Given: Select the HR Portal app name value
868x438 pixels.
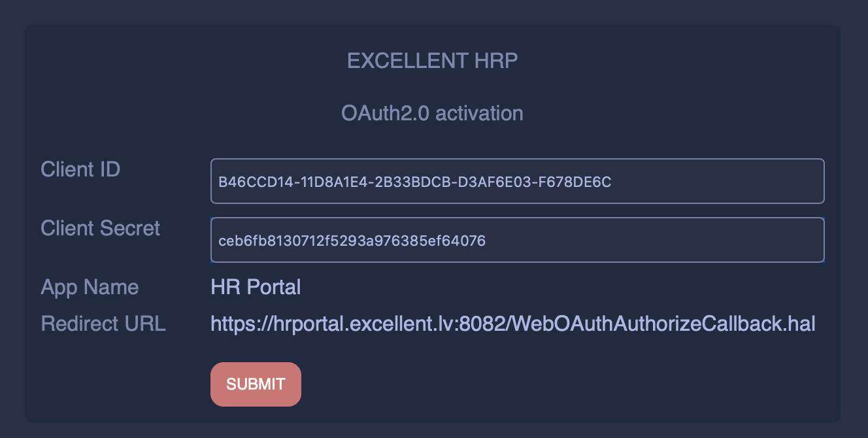Looking at the screenshot, I should [256, 287].
